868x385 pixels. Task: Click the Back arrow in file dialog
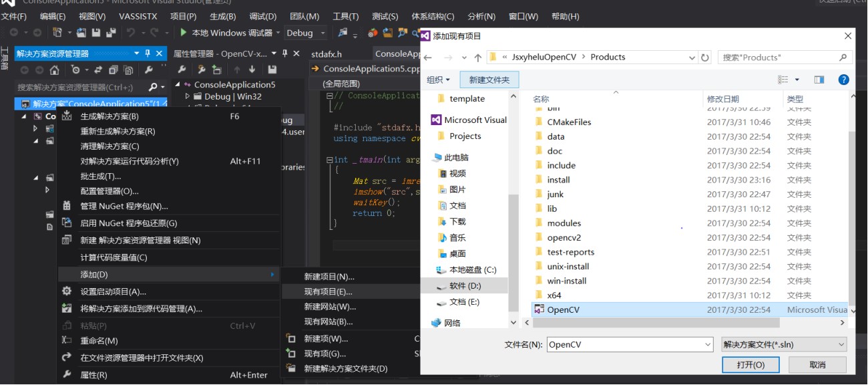(x=428, y=57)
